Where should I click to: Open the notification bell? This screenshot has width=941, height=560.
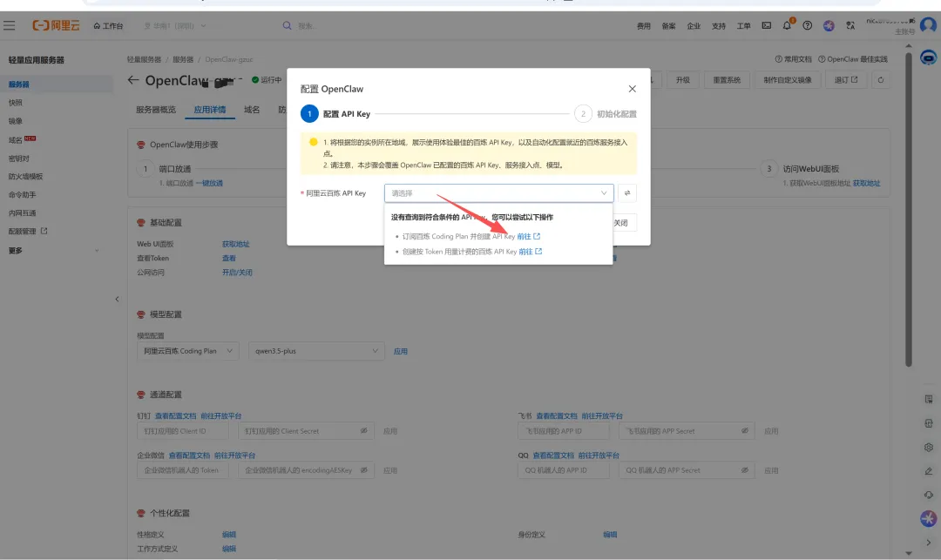[787, 26]
